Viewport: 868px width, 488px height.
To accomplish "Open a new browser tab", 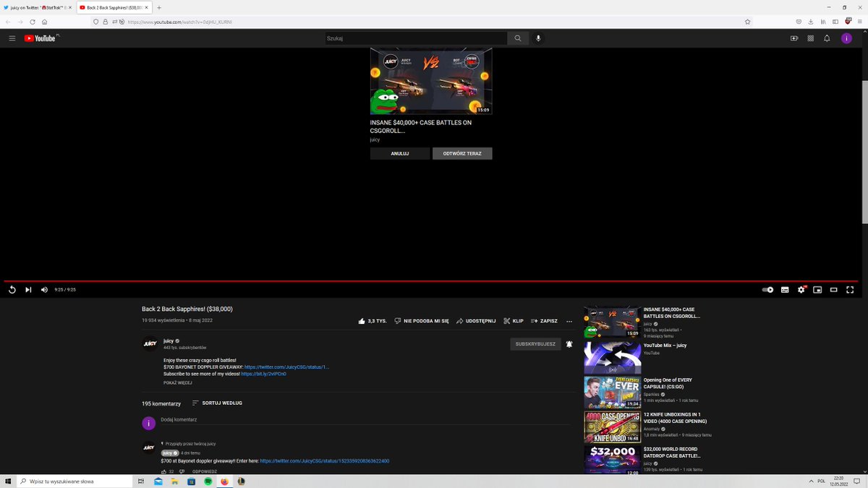I will (x=159, y=7).
